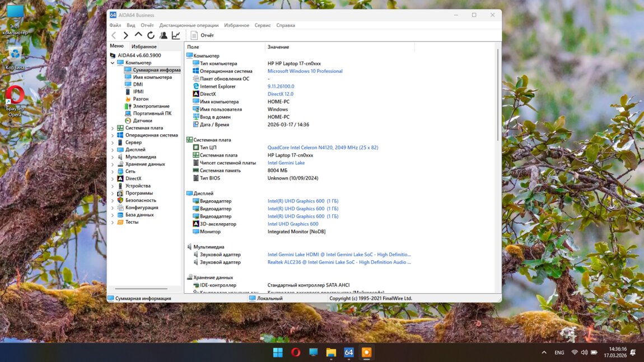This screenshot has height=362, width=644.
Task: Switch to the Избранное tab in sidebar
Action: [144, 46]
